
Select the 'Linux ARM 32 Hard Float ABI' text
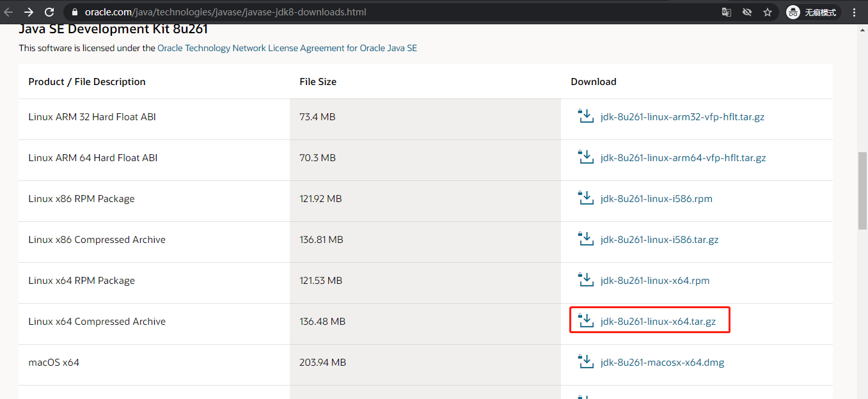point(92,117)
